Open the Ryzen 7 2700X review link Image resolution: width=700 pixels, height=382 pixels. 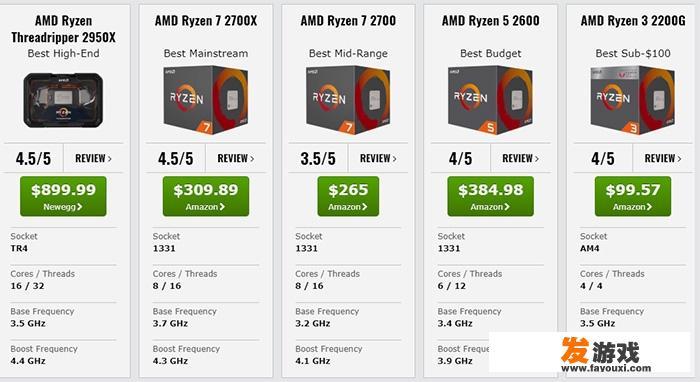point(236,158)
